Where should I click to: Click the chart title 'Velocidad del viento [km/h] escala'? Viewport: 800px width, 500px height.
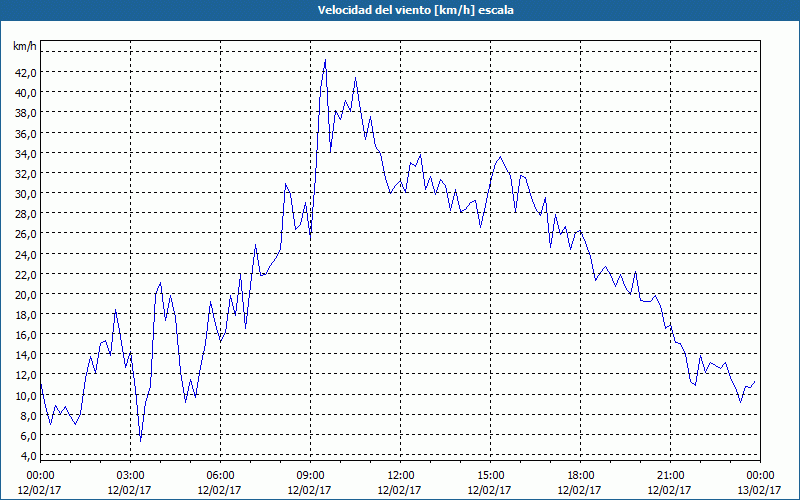[x=415, y=10]
